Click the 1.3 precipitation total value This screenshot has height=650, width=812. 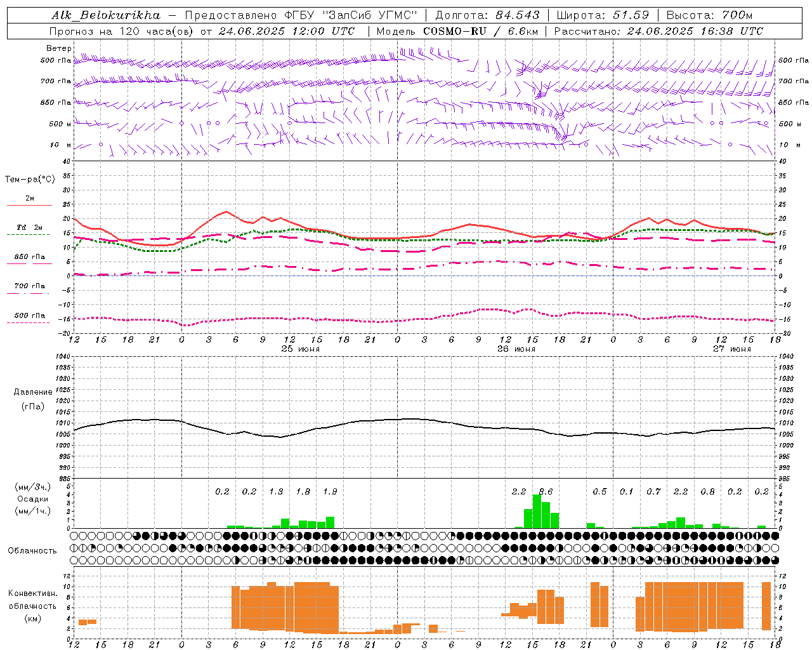tap(276, 492)
